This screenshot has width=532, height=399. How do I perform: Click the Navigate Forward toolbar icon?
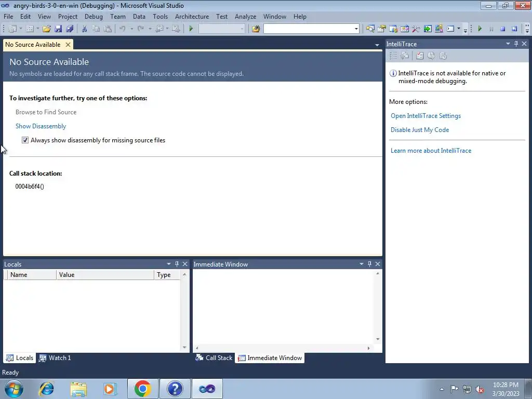point(176,29)
